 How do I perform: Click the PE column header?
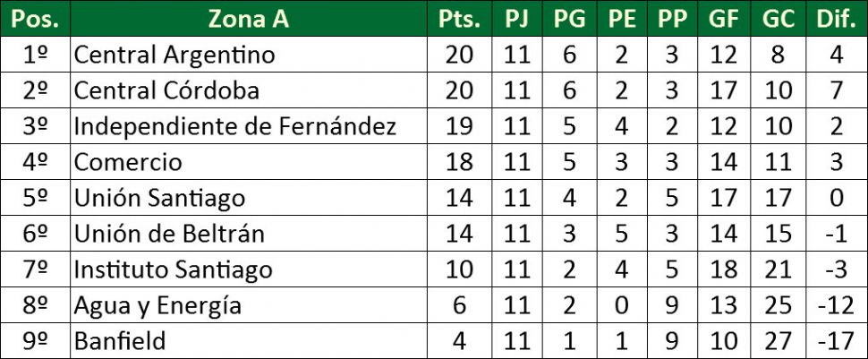coord(621,19)
